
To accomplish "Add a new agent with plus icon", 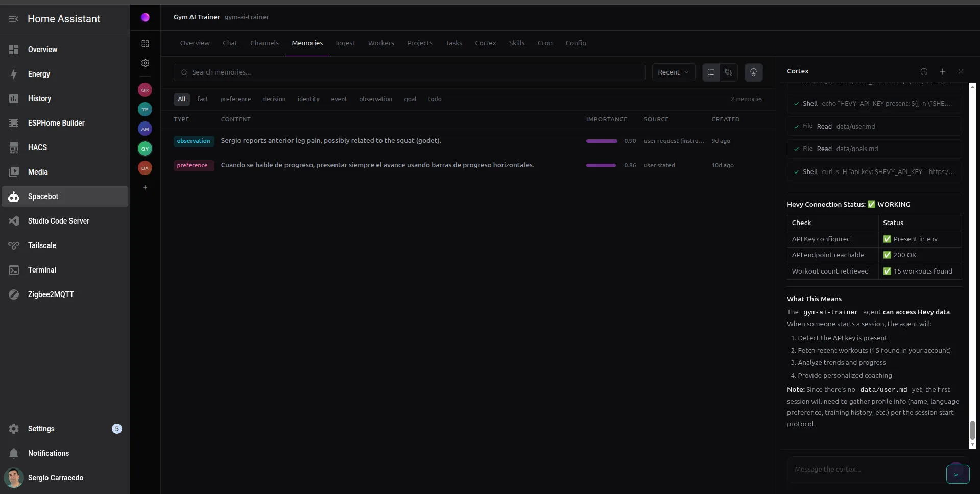I will point(145,188).
